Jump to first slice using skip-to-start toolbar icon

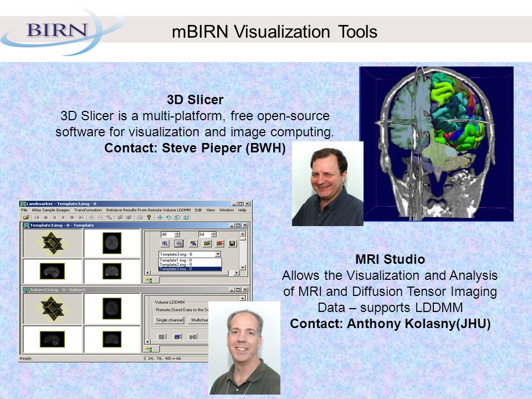pos(37,217)
